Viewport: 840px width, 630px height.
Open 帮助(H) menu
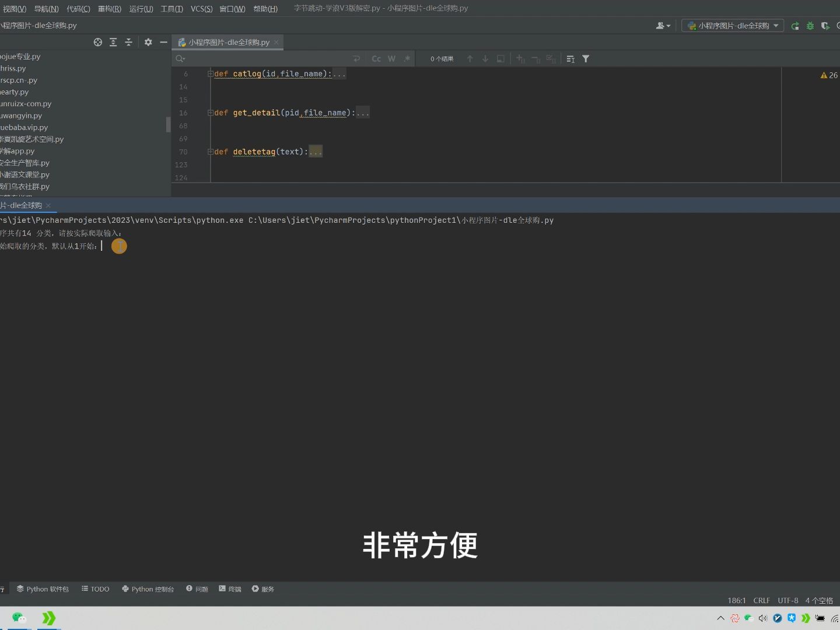(x=265, y=9)
